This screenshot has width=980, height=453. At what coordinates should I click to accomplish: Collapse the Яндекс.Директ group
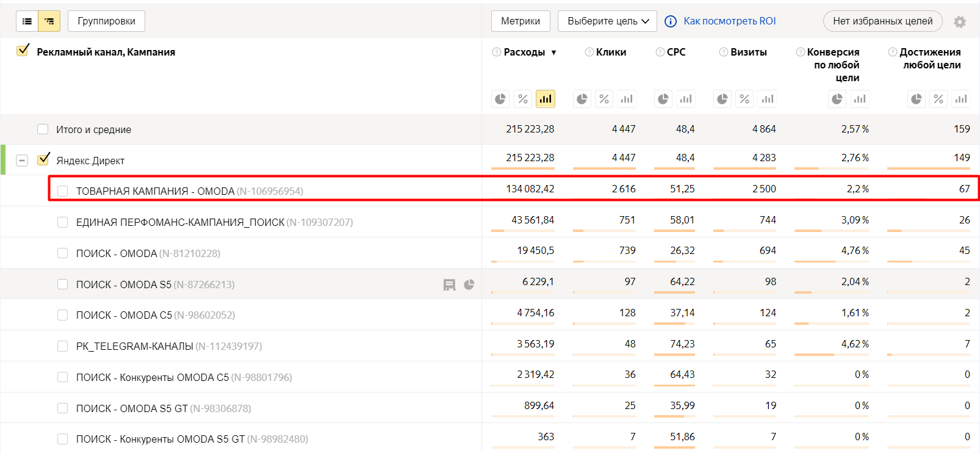tap(22, 161)
